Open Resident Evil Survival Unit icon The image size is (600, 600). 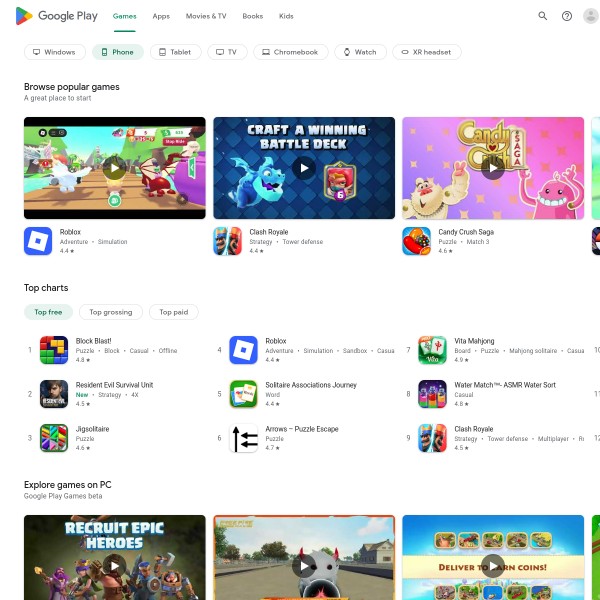[x=54, y=394]
